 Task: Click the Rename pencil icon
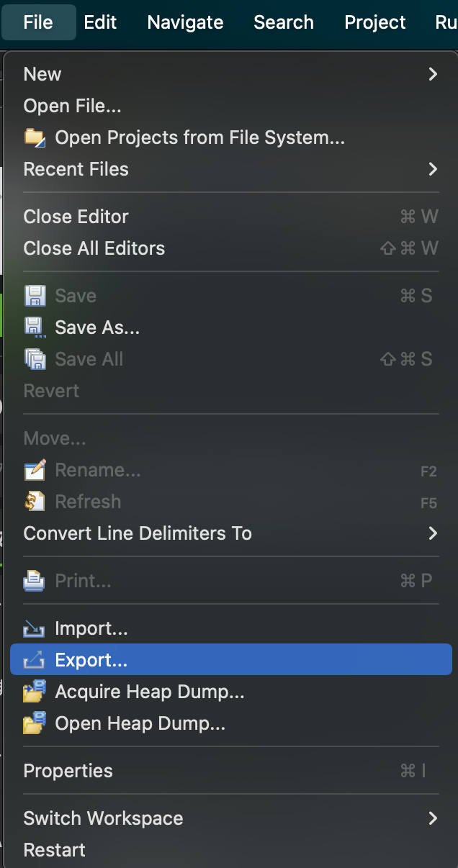(35, 470)
